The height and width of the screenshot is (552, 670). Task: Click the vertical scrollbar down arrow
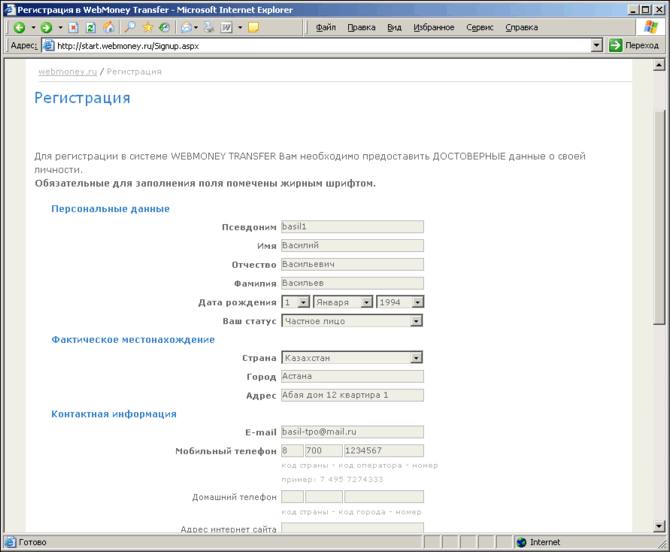coord(659,526)
